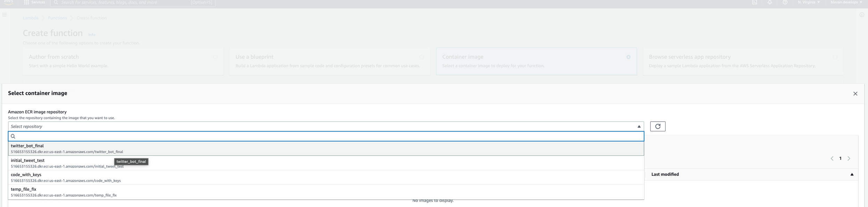Open the blevan.develops account menu

click(x=846, y=2)
